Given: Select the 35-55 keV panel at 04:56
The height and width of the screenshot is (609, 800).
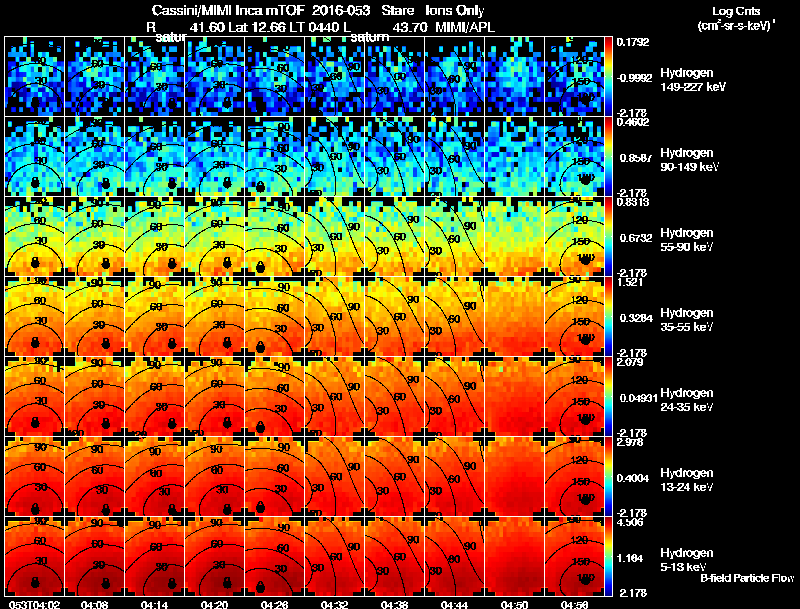Looking at the screenshot, I should click(574, 316).
